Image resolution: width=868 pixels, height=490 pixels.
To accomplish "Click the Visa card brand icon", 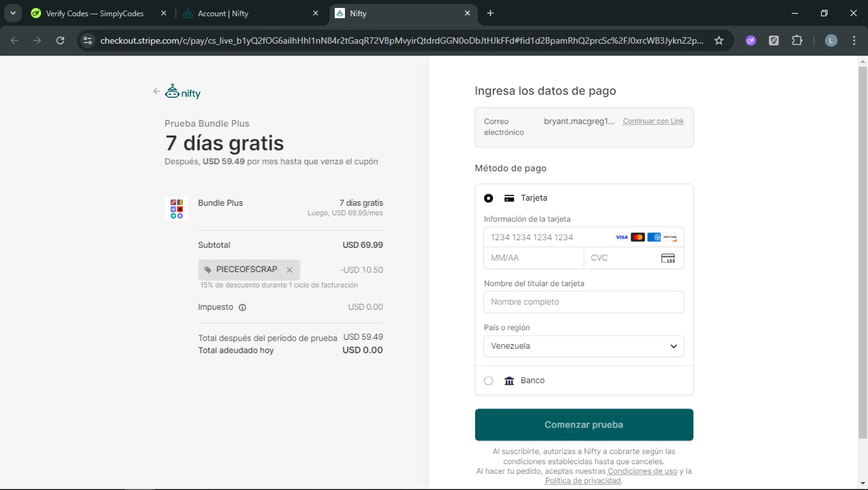I will click(x=621, y=237).
